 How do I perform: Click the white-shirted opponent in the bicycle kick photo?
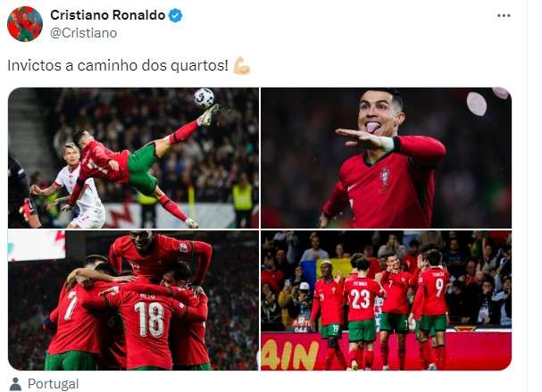[78, 188]
